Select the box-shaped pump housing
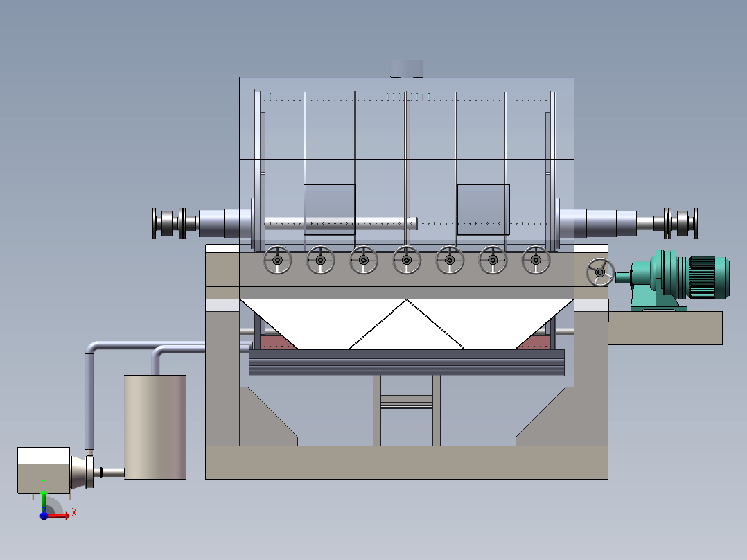The height and width of the screenshot is (560, 747). click(x=44, y=471)
